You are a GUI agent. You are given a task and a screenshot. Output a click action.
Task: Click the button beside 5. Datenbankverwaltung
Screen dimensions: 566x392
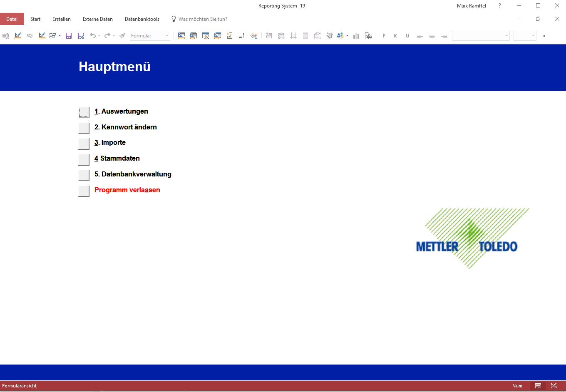pyautogui.click(x=84, y=175)
